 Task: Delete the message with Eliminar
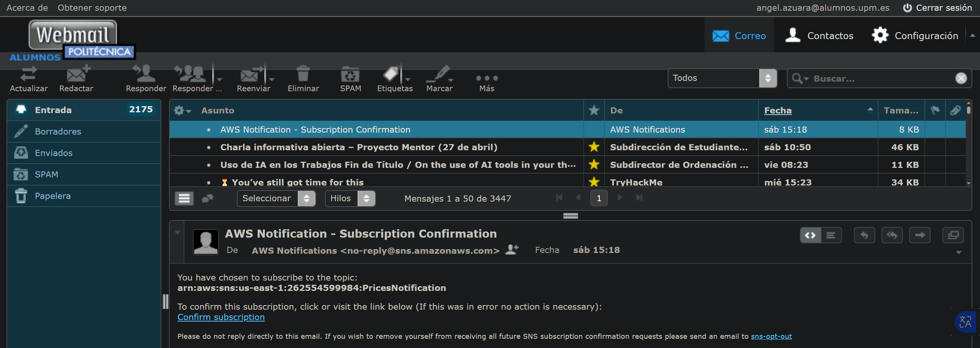click(x=303, y=74)
